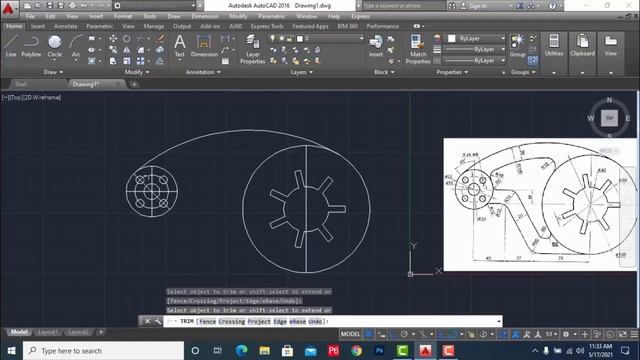Toggle ortho mode in status bar
The width and height of the screenshot is (640, 360).
(x=393, y=334)
